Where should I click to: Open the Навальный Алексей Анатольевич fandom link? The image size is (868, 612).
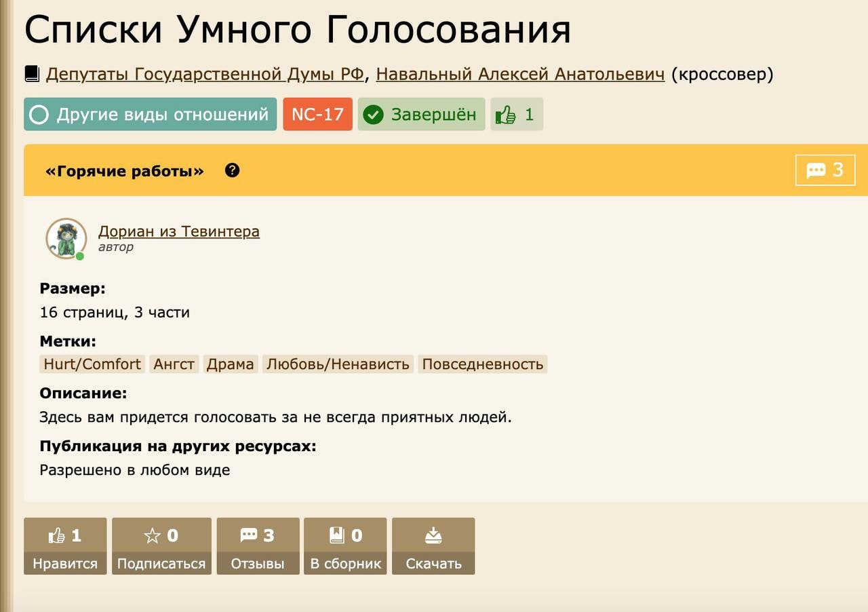click(520, 74)
